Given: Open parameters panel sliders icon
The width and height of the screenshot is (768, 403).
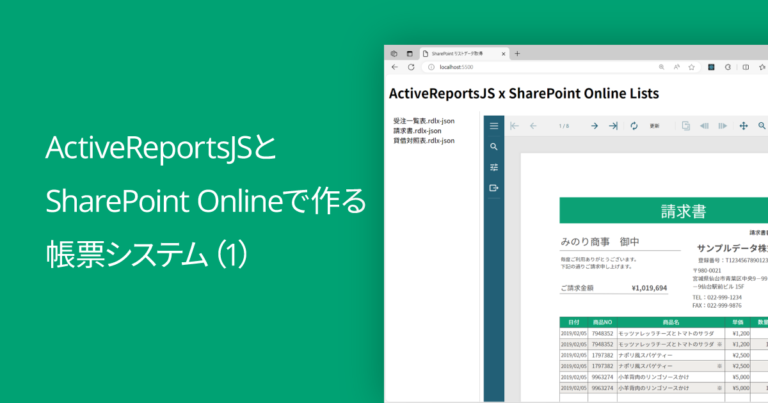Looking at the screenshot, I should pos(494,167).
